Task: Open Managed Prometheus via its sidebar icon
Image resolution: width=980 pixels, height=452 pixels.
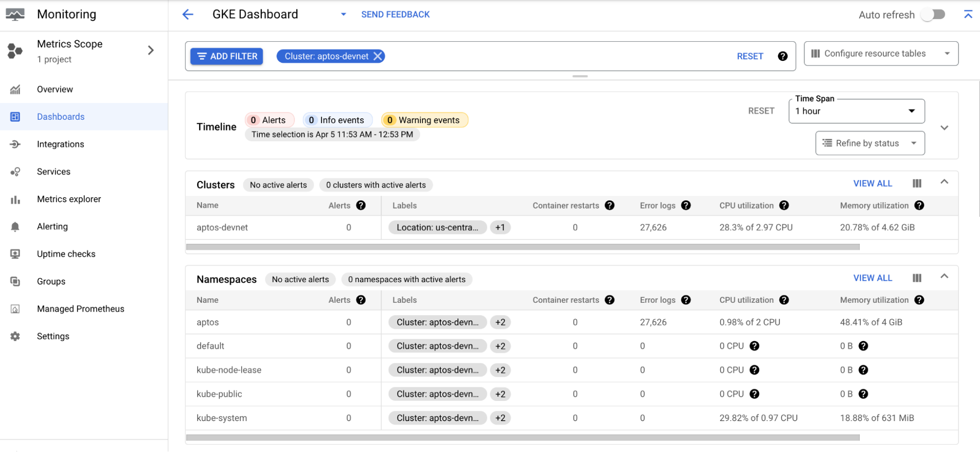Action: [15, 309]
